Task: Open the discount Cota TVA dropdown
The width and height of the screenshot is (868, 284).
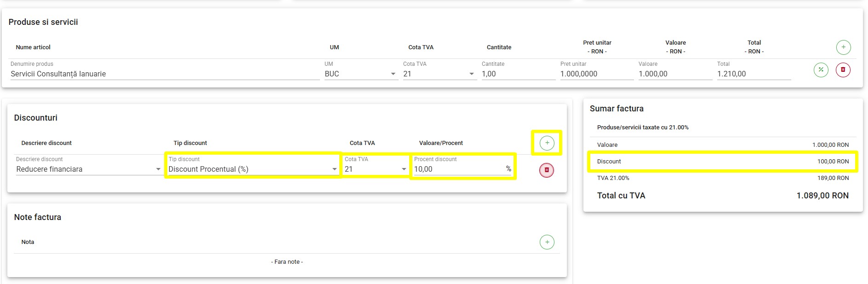Action: click(x=376, y=169)
